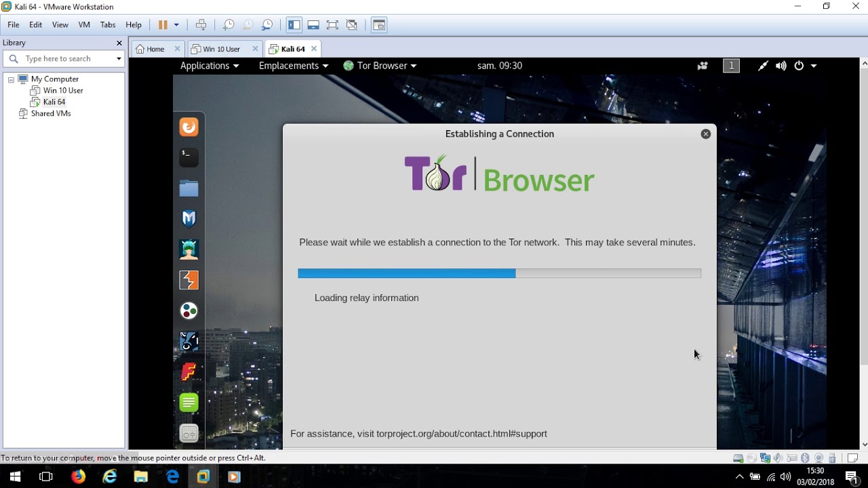This screenshot has width=868, height=488.
Task: Open the power options dropdown beside pause
Action: point(176,25)
